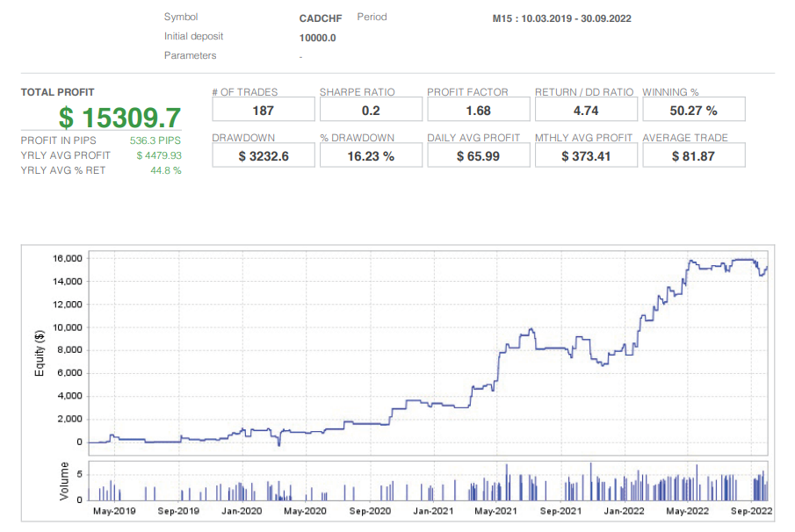
Task: Select the daily avg profit box $ 65.99
Action: (478, 155)
